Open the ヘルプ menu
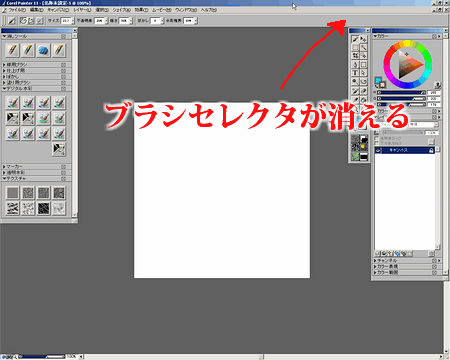 (208, 10)
